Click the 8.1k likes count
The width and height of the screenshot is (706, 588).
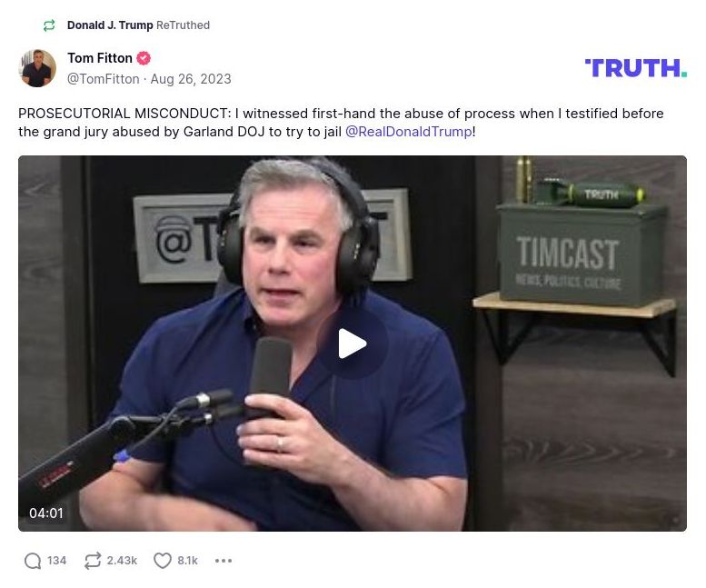187,561
